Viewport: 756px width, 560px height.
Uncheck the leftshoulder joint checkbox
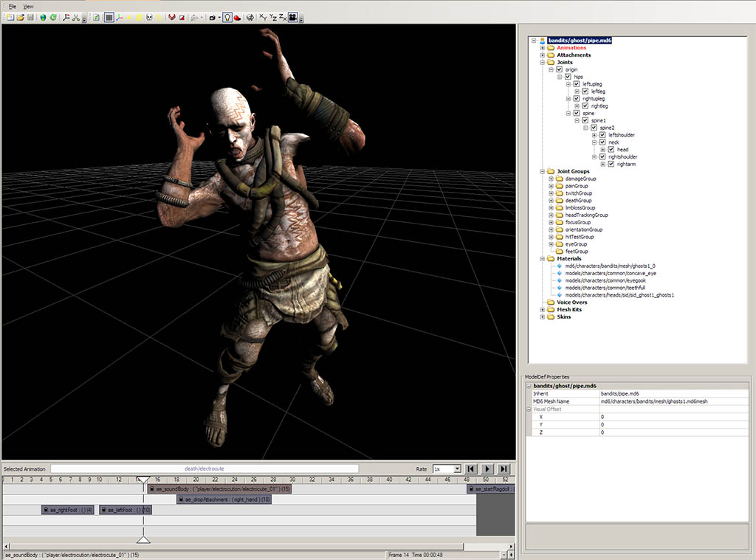point(602,135)
